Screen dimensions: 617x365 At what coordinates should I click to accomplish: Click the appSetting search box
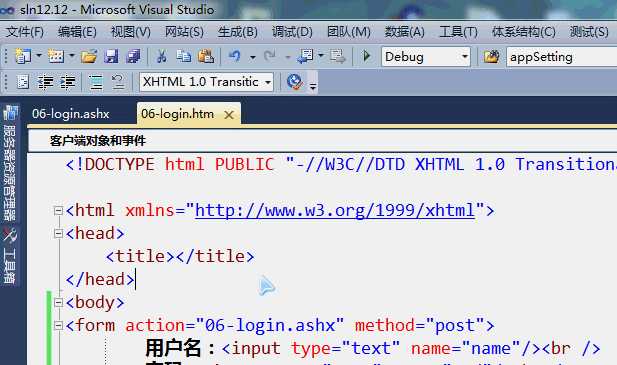pos(562,57)
